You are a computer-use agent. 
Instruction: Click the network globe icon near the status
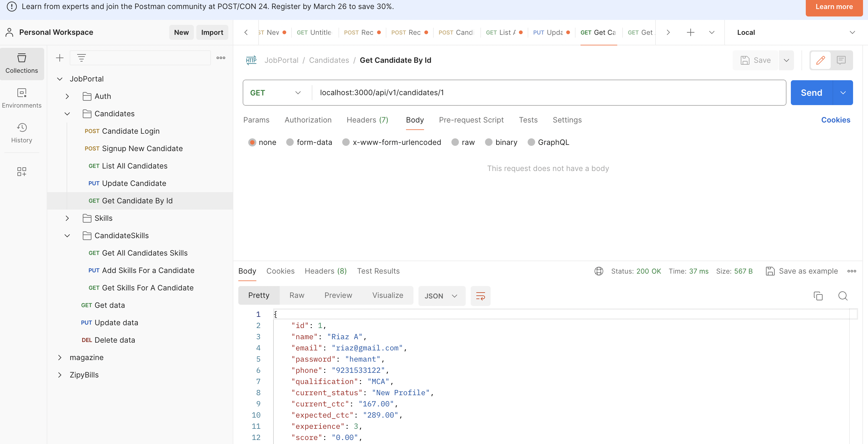599,271
